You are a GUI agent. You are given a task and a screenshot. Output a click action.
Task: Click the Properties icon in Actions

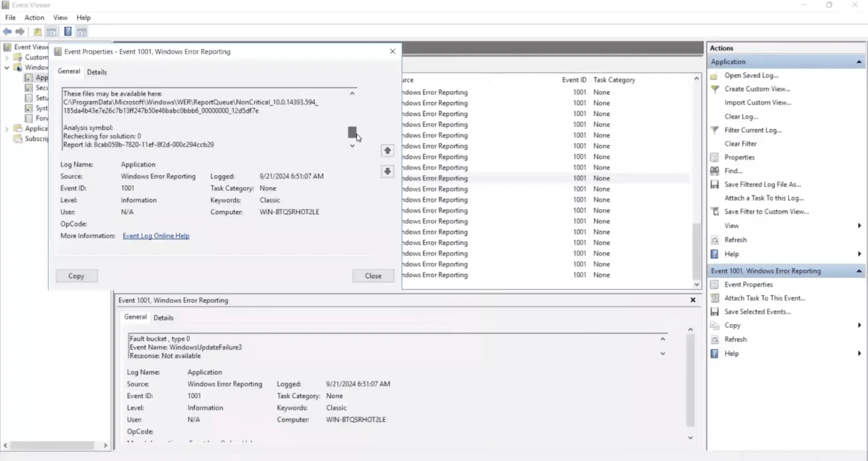(x=714, y=157)
